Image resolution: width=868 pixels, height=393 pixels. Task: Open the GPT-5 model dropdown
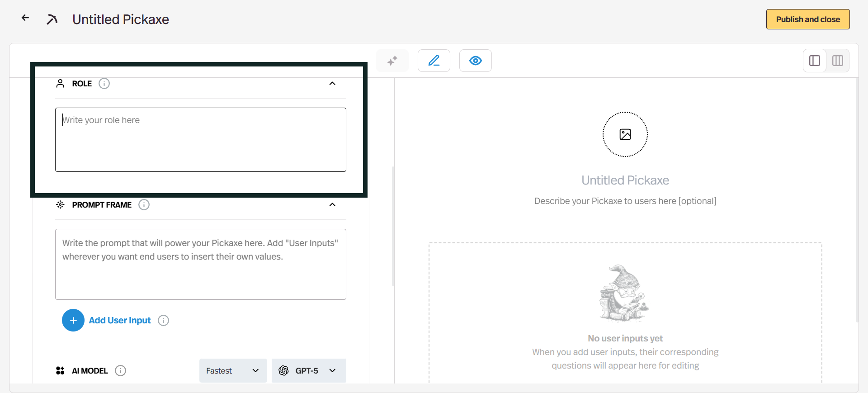point(309,371)
